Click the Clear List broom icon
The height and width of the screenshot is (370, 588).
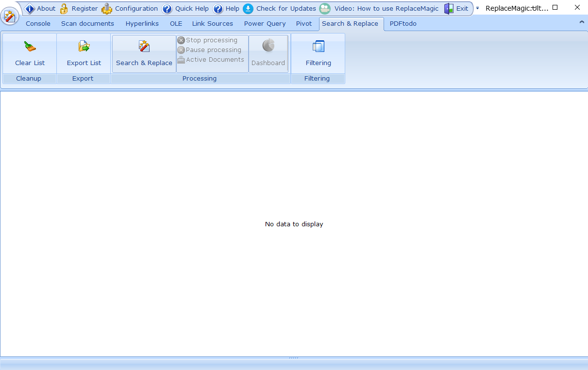(30, 47)
